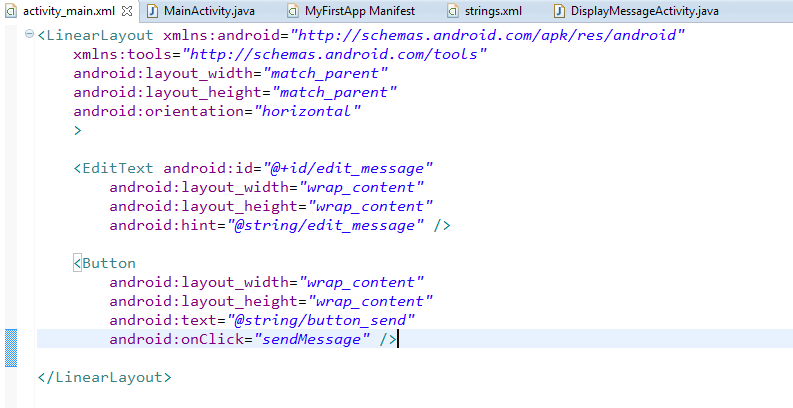
Task: Collapse the LinearLayout code fold
Action: pyautogui.click(x=31, y=35)
